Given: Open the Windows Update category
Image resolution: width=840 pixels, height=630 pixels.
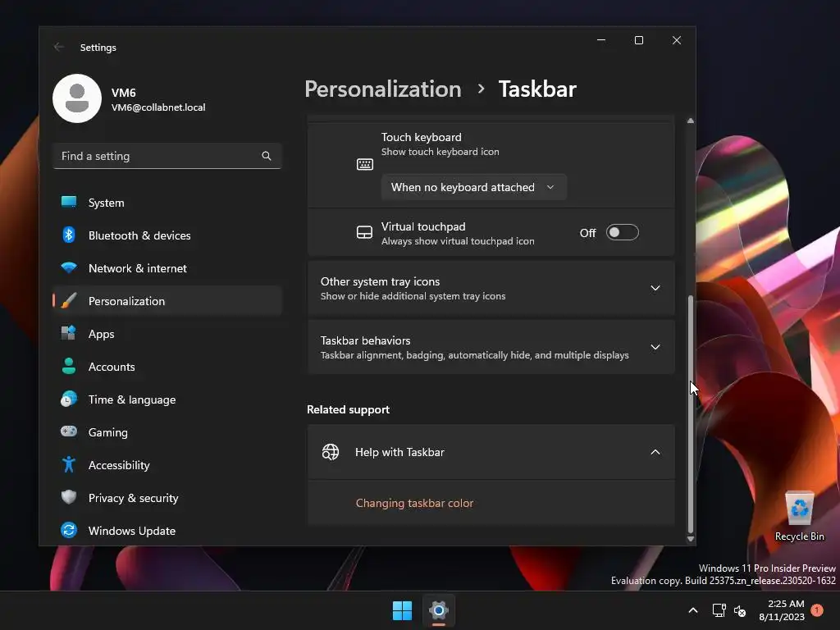Looking at the screenshot, I should (x=167, y=531).
